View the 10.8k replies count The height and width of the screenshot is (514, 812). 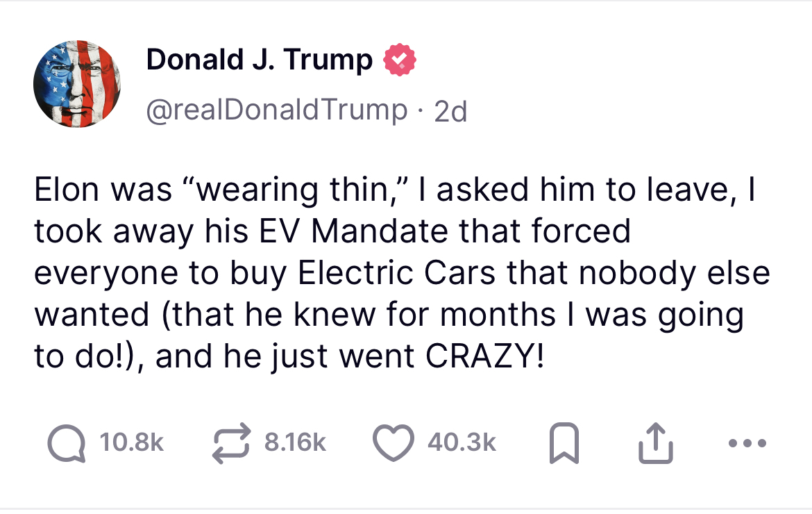tap(132, 443)
